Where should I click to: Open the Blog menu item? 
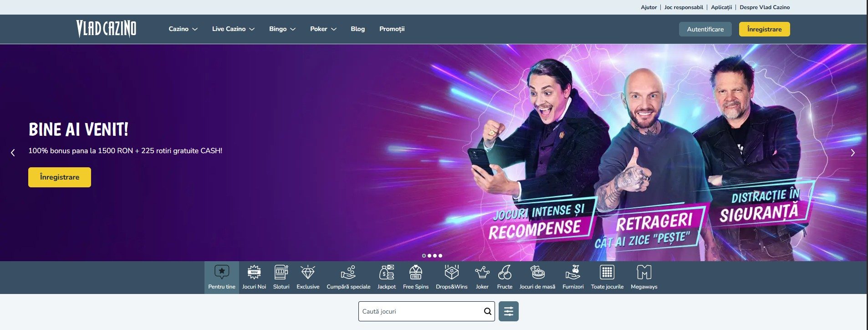point(357,29)
